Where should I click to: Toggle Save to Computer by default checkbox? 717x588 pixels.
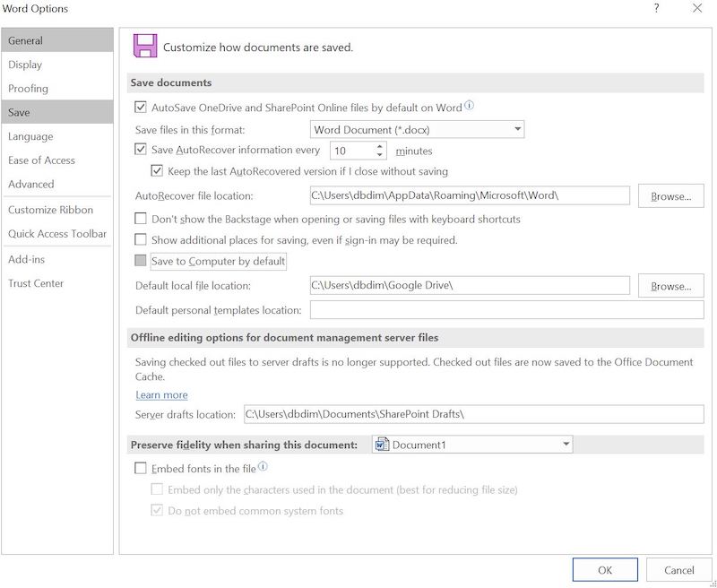141,261
